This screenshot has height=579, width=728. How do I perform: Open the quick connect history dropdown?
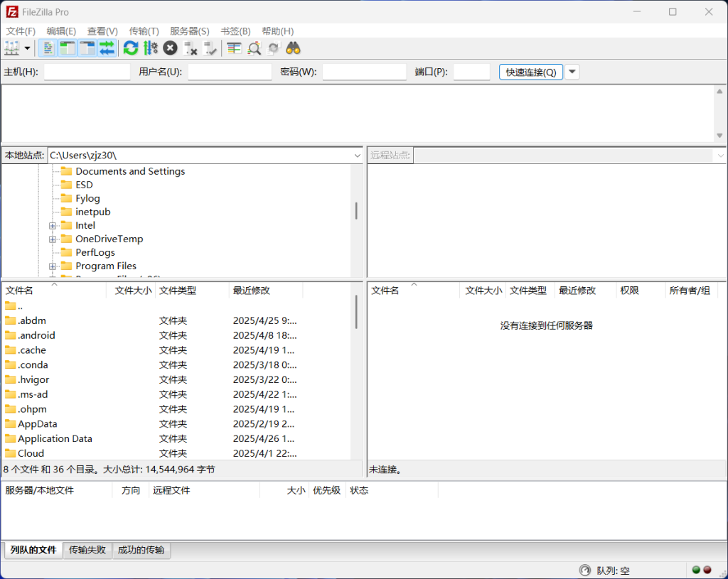click(x=572, y=72)
